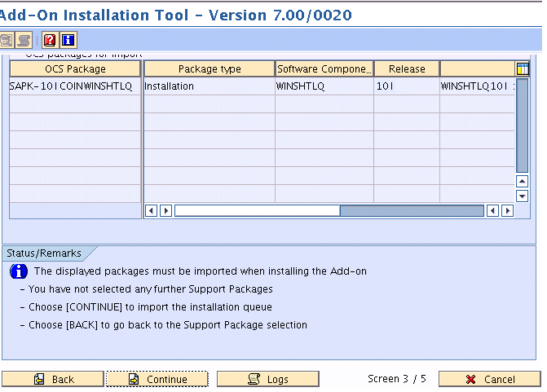The width and height of the screenshot is (547, 392).
Task: Click the vertical scrollbar thumb
Action: tap(522, 126)
